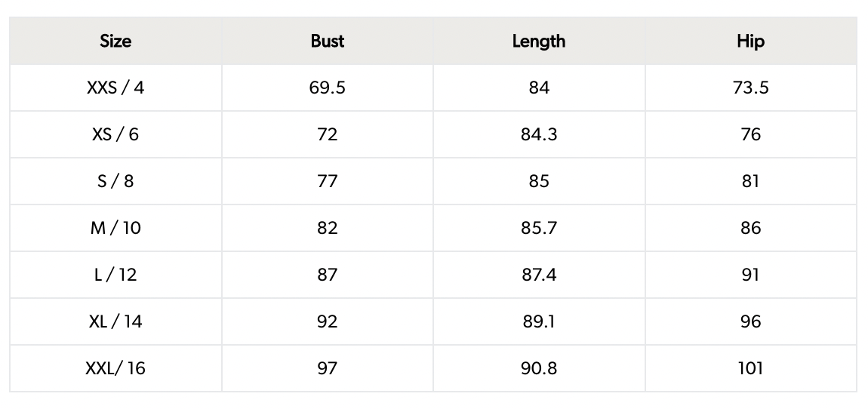Click the hip value 73.5
Image resolution: width=868 pixels, height=409 pixels.
pos(750,88)
